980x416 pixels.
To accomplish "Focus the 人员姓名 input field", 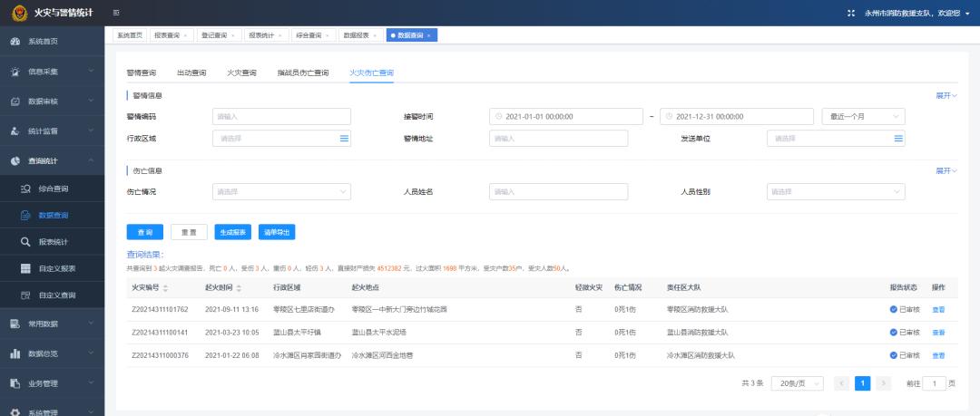I will 559,192.
